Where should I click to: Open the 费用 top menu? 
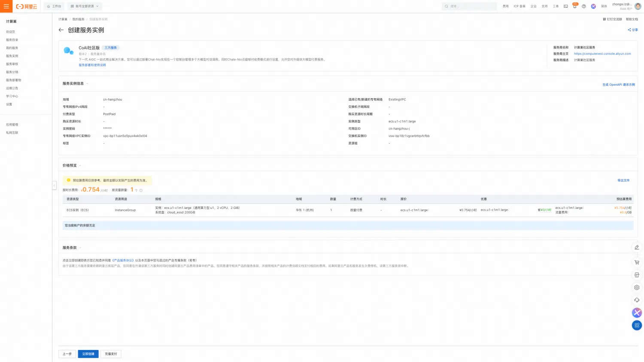coord(506,6)
